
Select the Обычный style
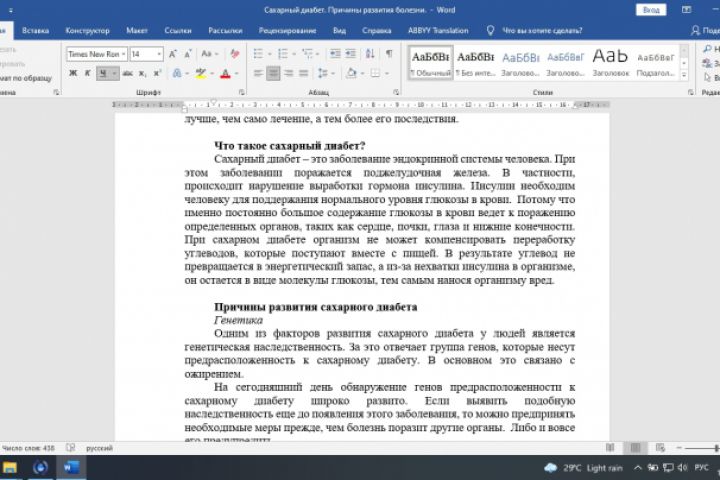coord(431,63)
